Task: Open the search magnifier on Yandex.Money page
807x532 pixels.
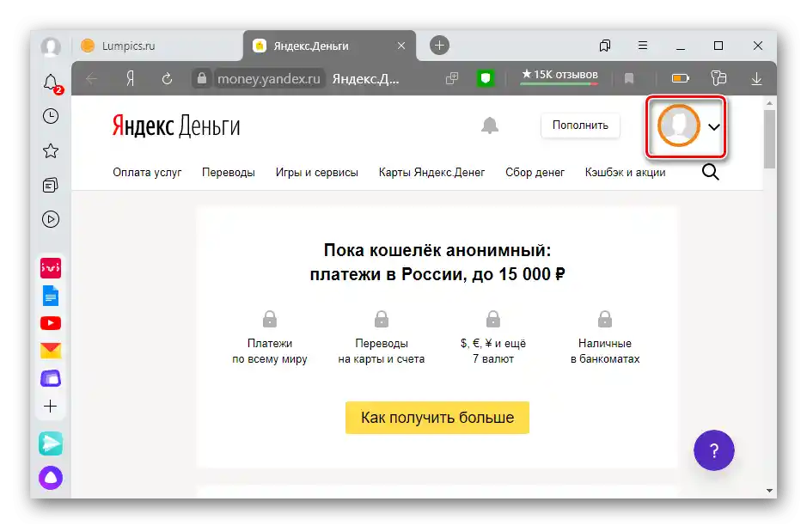Action: point(710,172)
